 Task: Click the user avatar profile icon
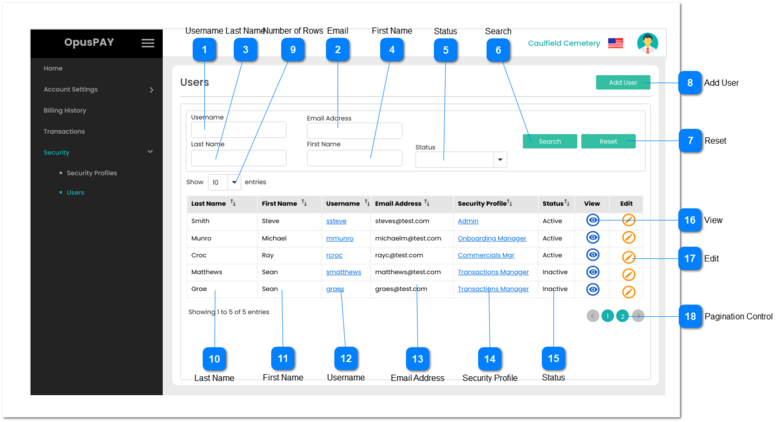click(x=648, y=43)
